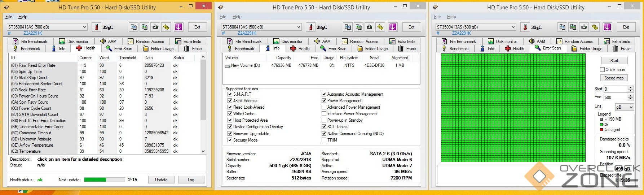
Task: Toggle the Advanced Power Management checkbox
Action: pyautogui.click(x=324, y=107)
